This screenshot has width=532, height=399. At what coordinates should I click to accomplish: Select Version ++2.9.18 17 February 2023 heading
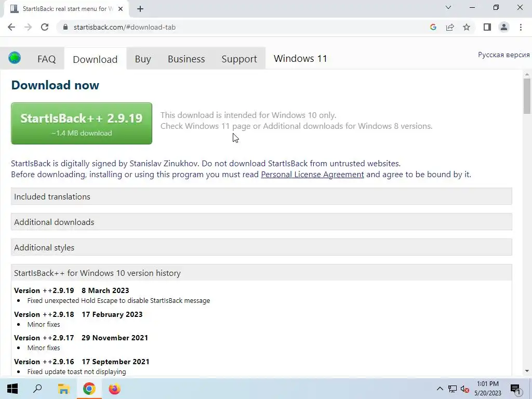(78, 314)
